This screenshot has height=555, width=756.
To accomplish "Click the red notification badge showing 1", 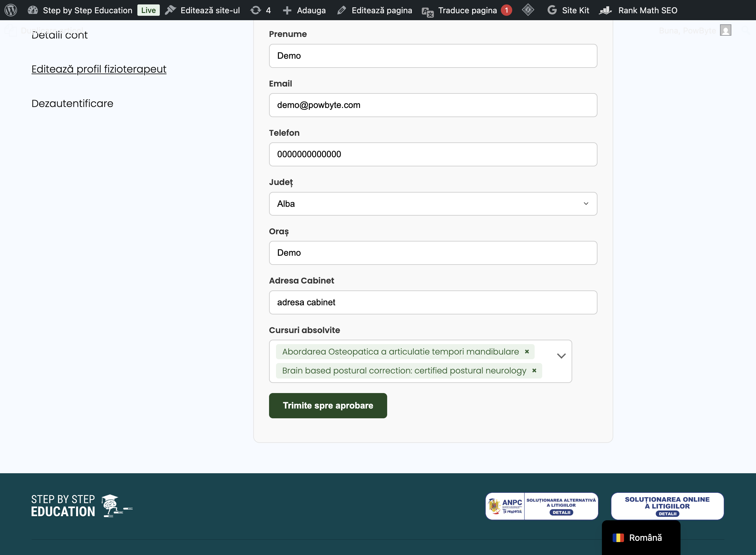I will (x=506, y=10).
